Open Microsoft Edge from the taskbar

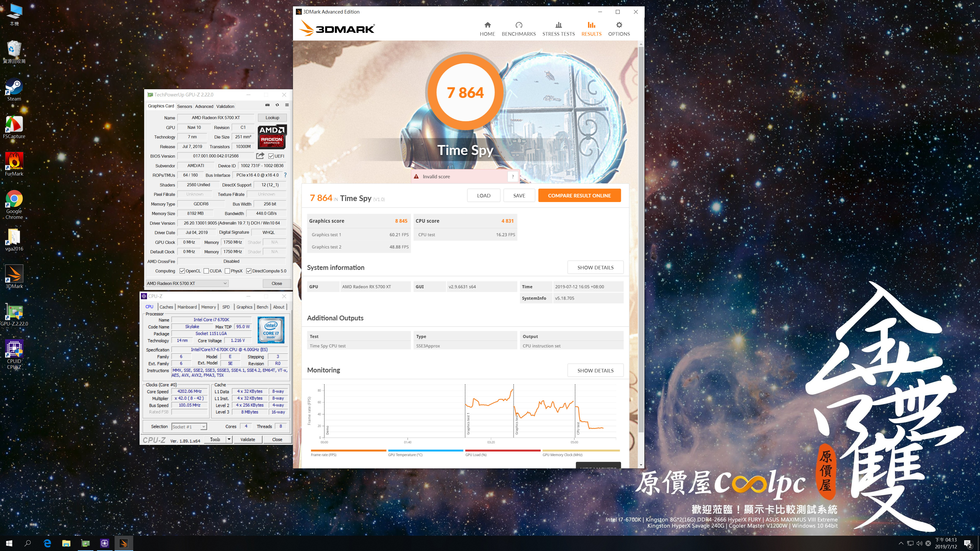(47, 543)
